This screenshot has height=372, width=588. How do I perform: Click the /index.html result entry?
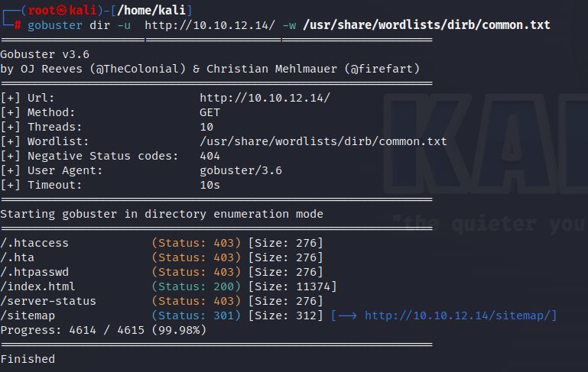[x=37, y=286]
